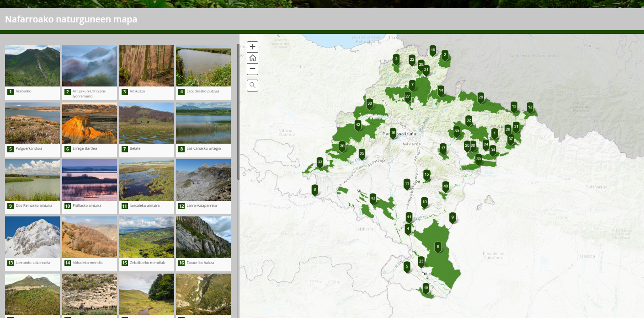The height and width of the screenshot is (318, 644).
Task: Select map marker number 23
Action: (421, 262)
